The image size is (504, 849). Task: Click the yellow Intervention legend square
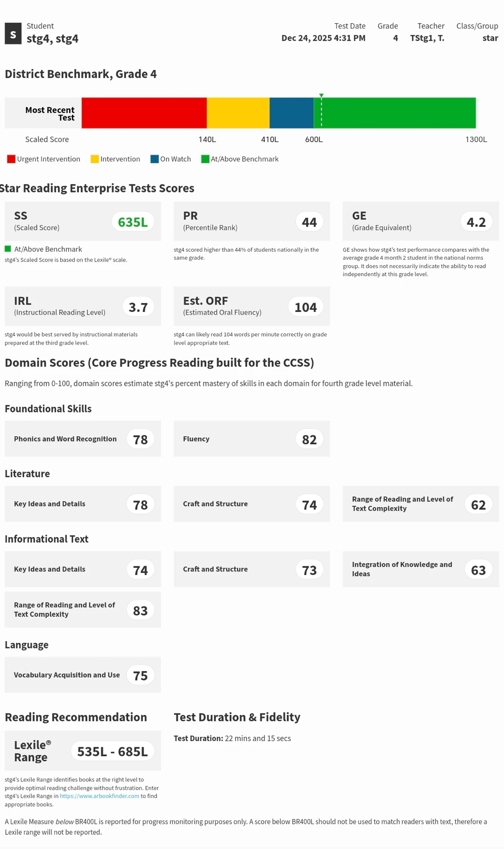pyautogui.click(x=94, y=159)
